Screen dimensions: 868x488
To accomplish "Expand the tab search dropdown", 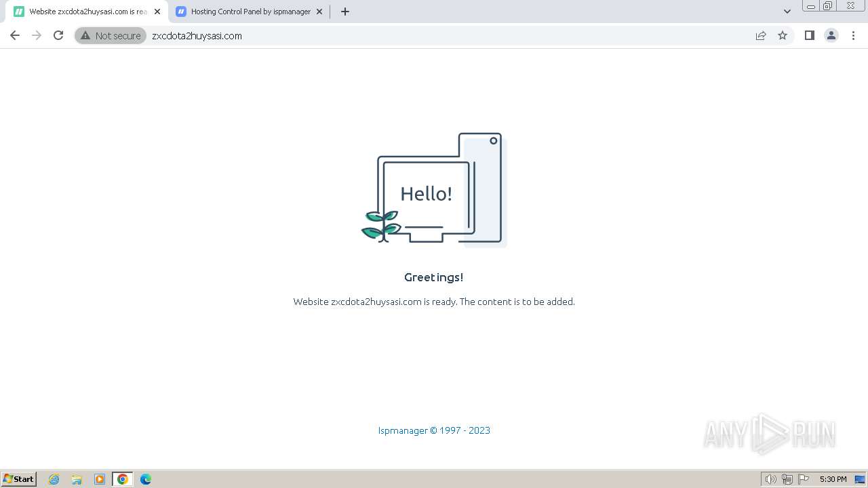I will (x=787, y=12).
